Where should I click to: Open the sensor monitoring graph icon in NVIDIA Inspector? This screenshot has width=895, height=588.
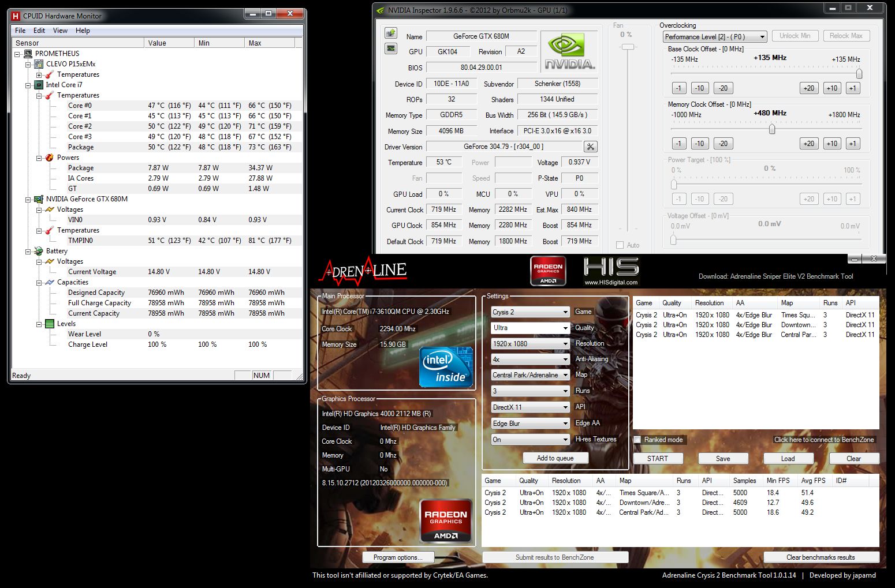(x=391, y=48)
